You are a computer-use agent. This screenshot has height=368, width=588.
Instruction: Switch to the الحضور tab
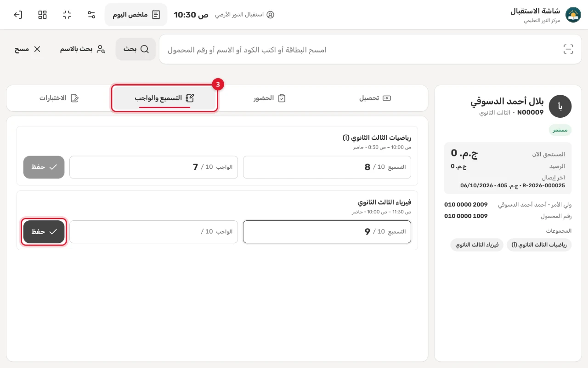(270, 98)
